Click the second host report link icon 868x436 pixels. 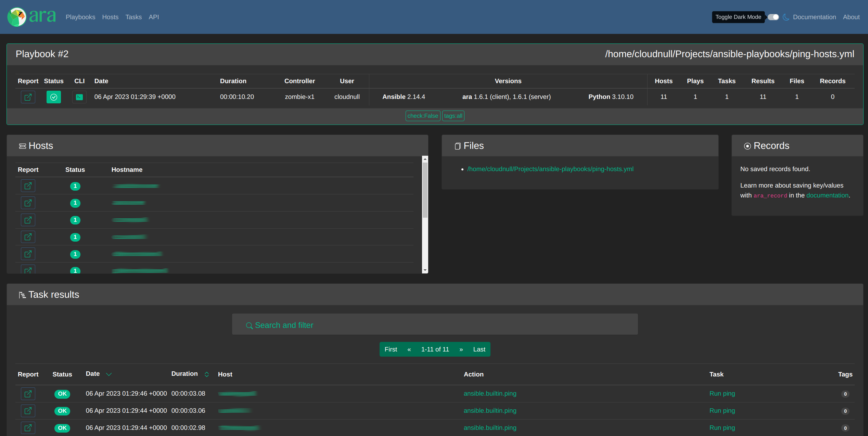28,203
